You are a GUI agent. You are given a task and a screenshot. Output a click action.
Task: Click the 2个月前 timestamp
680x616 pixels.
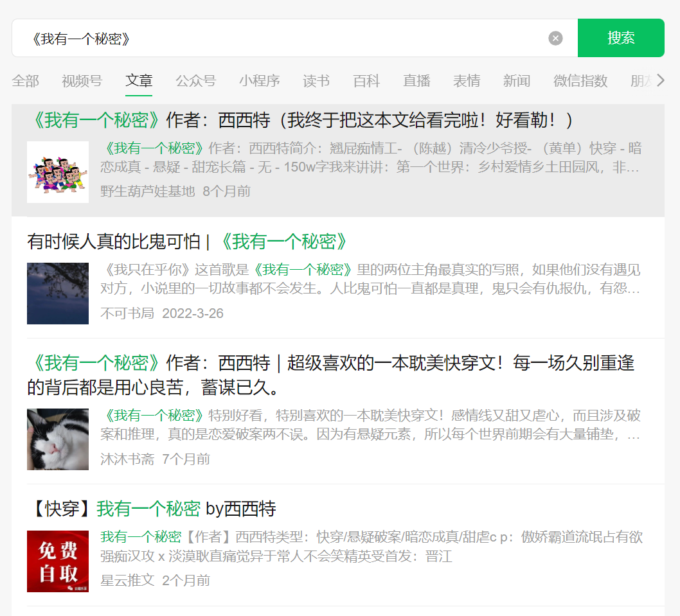point(186,580)
